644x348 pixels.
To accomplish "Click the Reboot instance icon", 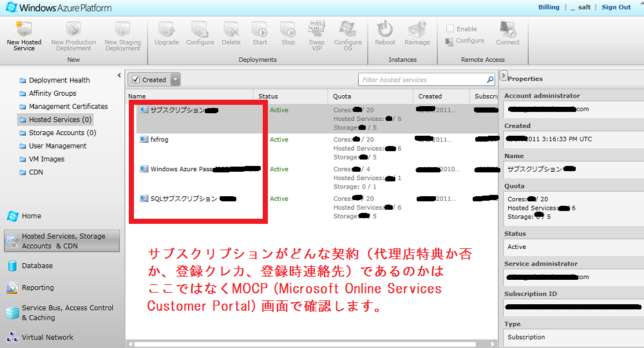I will (x=385, y=30).
